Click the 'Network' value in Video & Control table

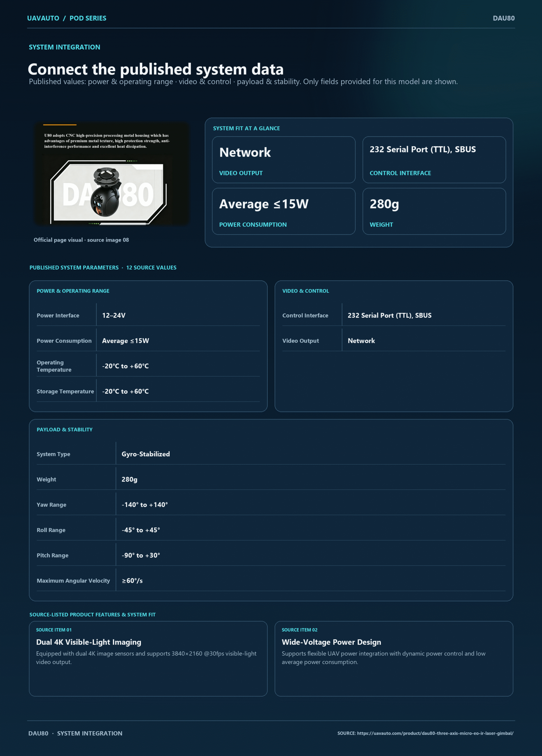[361, 341]
